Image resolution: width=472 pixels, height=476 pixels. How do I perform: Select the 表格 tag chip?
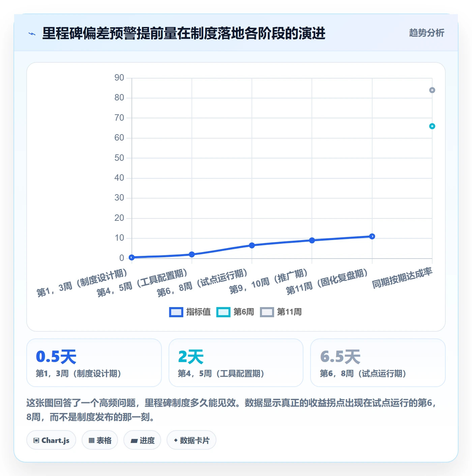[100, 440]
